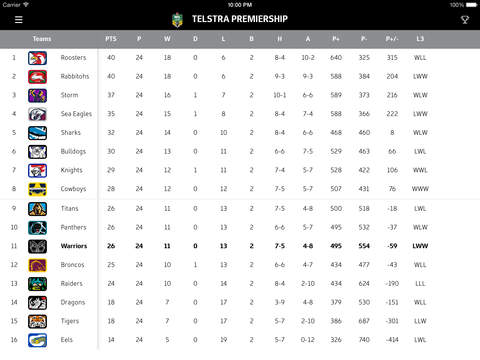This screenshot has height=360, width=480.
Task: Select the Knights team name
Action: pyautogui.click(x=71, y=170)
